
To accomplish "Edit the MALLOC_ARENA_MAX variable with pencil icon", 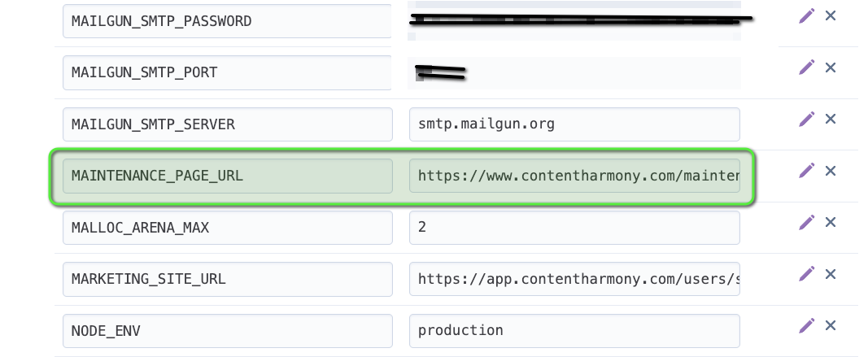I will click(x=806, y=222).
